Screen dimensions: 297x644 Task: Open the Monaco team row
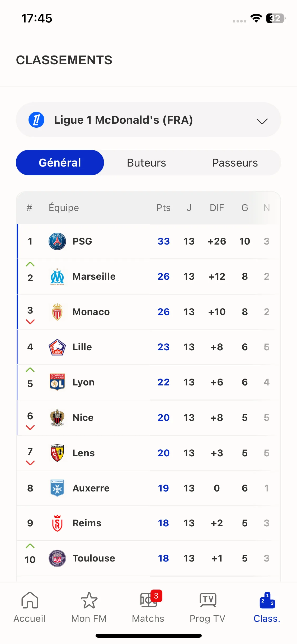coord(148,312)
